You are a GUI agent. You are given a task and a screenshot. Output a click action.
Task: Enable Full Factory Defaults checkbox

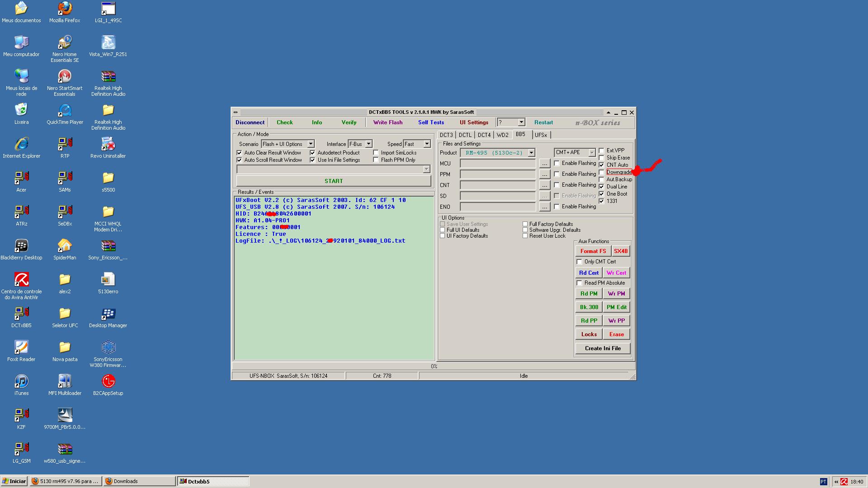point(525,224)
